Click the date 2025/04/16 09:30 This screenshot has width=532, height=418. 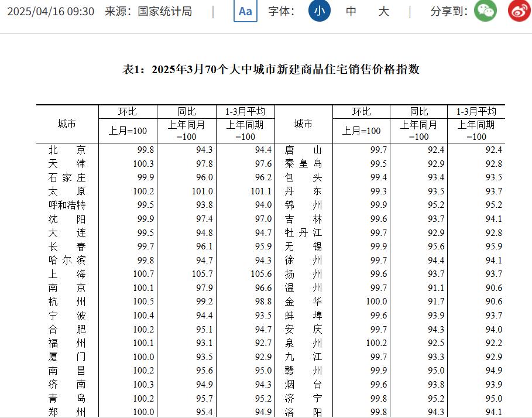pyautogui.click(x=51, y=11)
